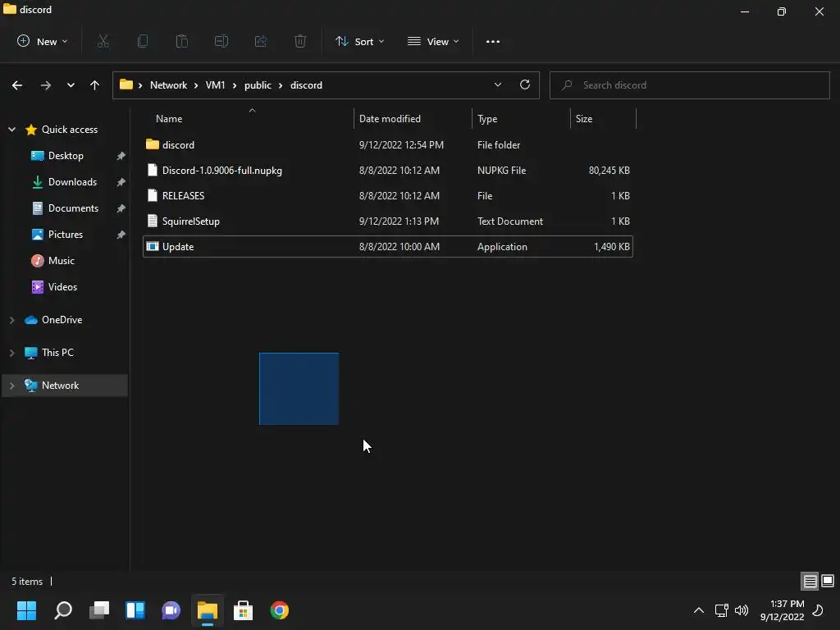Image resolution: width=840 pixels, height=630 pixels.
Task: Open notification moon icon in tray
Action: coord(818,610)
